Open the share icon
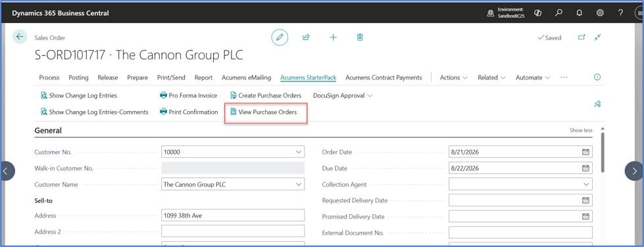644x247 pixels. (x=306, y=37)
